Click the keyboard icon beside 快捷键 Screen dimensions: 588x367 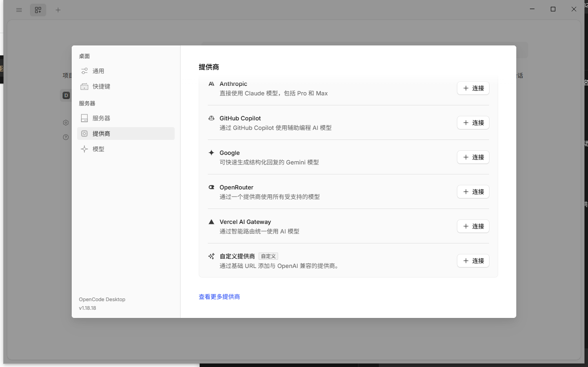pos(84,86)
